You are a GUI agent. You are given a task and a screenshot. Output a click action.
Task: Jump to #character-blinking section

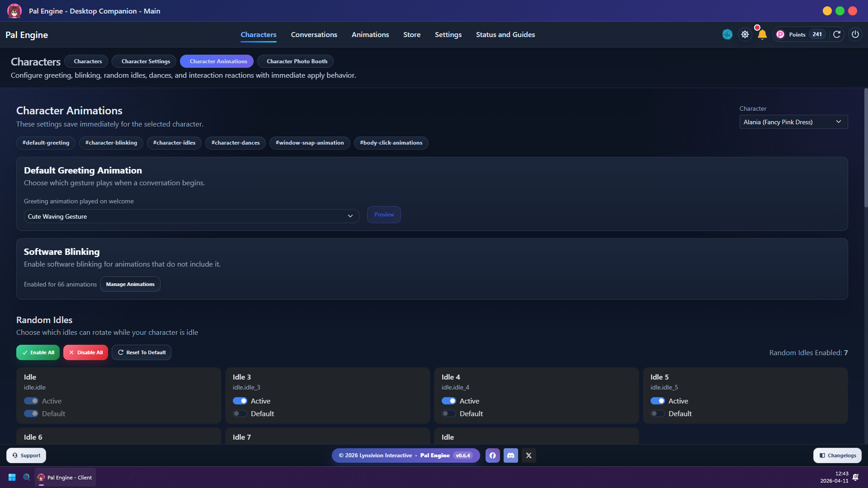tap(111, 143)
